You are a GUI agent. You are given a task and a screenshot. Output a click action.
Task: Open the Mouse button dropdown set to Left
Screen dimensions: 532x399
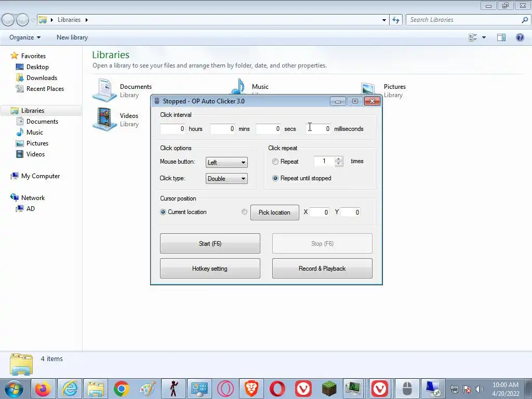[x=227, y=162]
